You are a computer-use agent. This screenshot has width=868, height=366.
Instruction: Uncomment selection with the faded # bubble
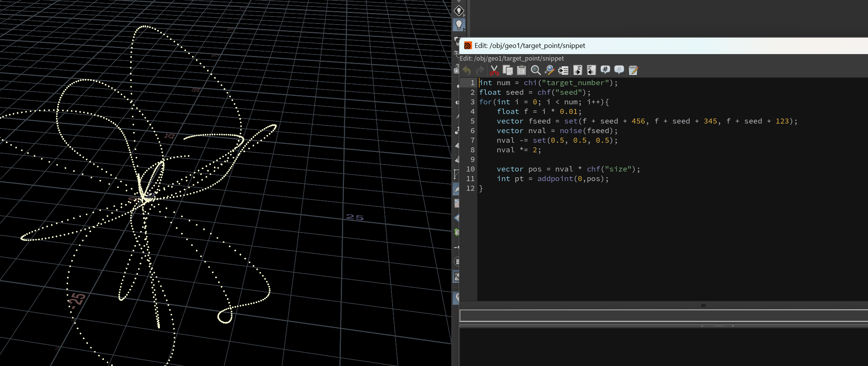click(619, 70)
